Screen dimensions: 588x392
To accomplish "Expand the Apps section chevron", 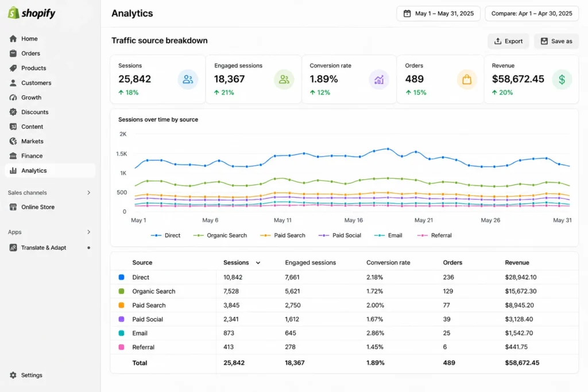I will coord(89,232).
